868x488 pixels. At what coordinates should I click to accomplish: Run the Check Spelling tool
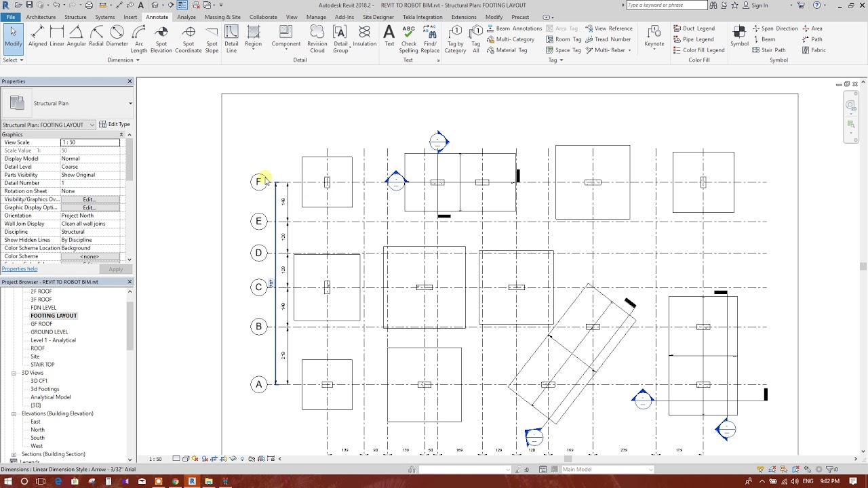[409, 37]
